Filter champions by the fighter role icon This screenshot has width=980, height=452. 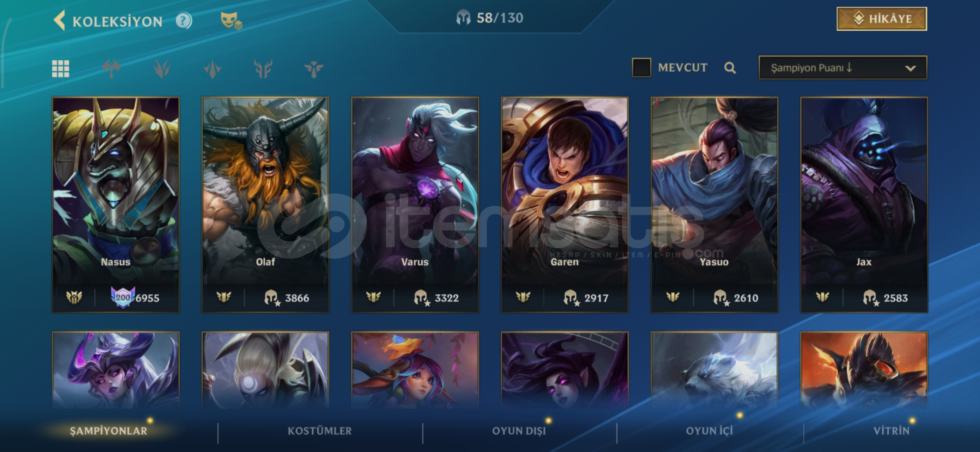click(x=111, y=69)
